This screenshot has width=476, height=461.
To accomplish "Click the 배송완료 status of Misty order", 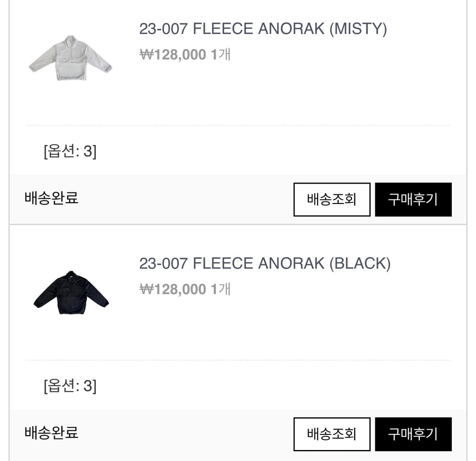I will [51, 198].
